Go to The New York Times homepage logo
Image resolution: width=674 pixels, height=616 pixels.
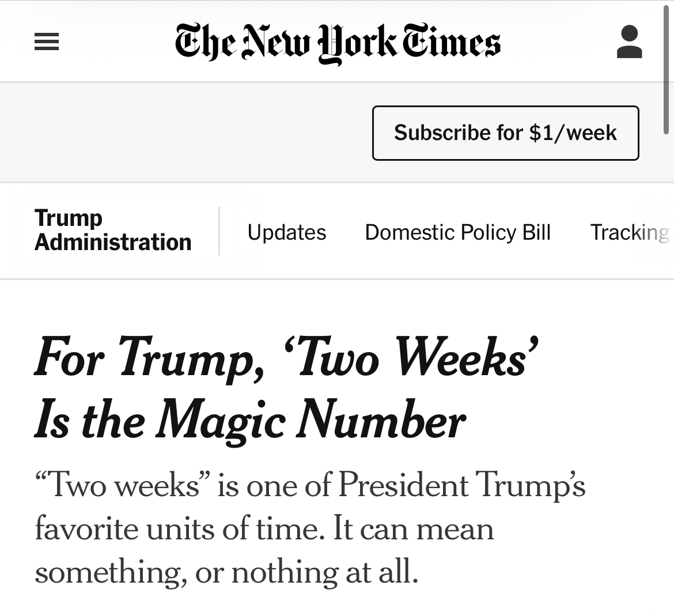click(338, 43)
